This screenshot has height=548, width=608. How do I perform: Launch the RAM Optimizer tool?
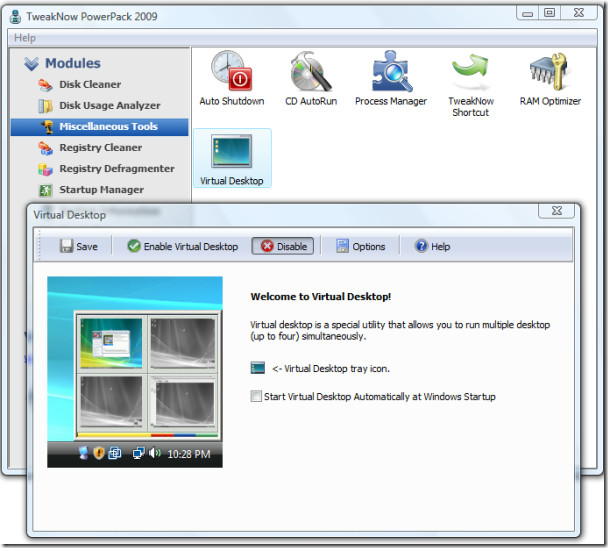[x=550, y=78]
